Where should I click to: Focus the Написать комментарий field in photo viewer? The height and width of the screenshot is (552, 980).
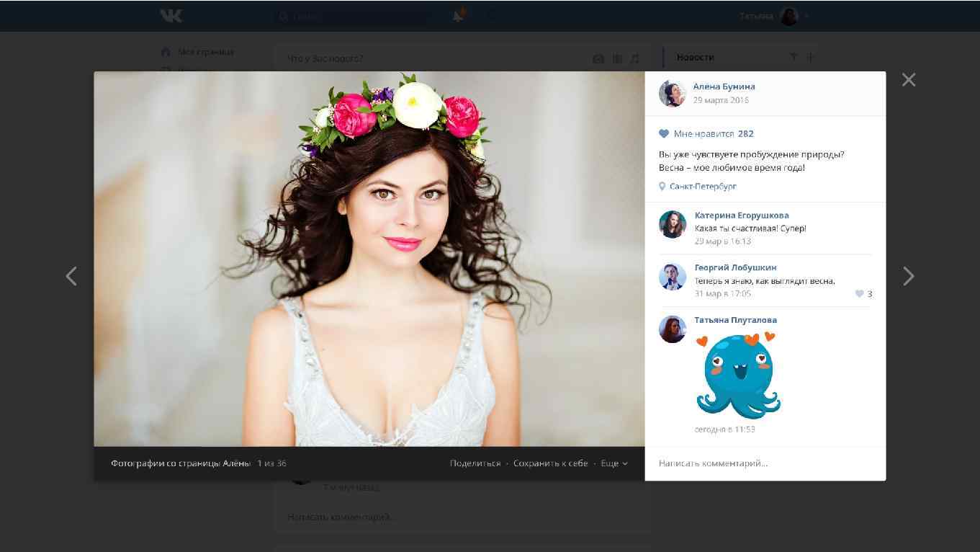765,463
